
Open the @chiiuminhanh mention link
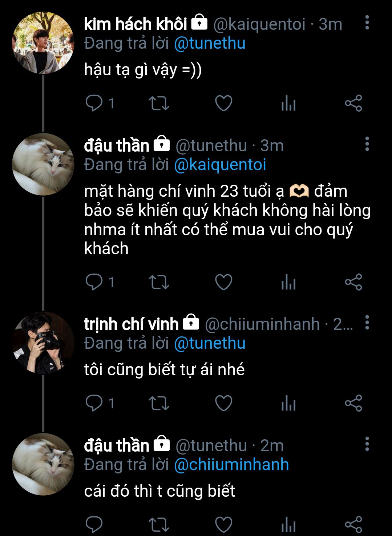(231, 465)
